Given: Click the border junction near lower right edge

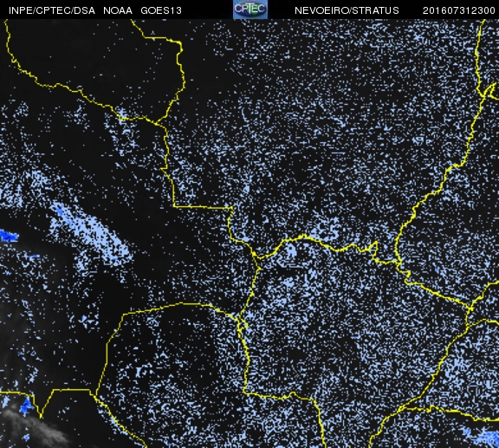Looking at the screenshot, I should point(470,308).
